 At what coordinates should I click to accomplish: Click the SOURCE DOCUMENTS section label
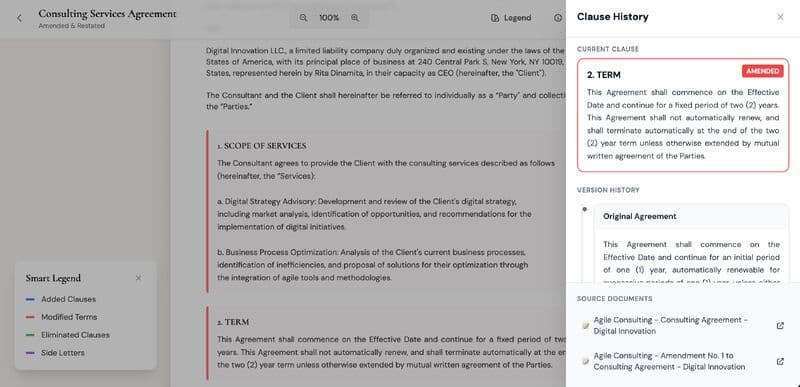(x=614, y=298)
